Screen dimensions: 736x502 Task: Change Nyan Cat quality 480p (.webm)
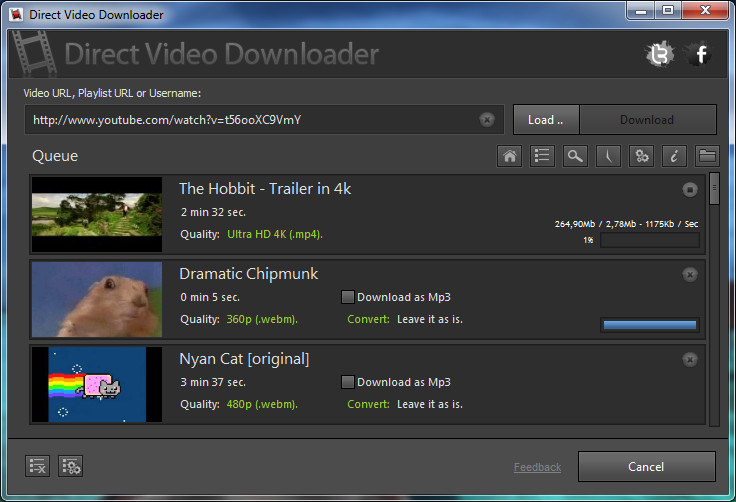coord(262,404)
